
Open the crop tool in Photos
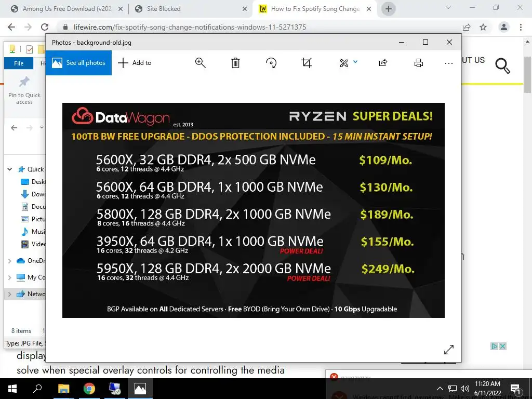307,63
